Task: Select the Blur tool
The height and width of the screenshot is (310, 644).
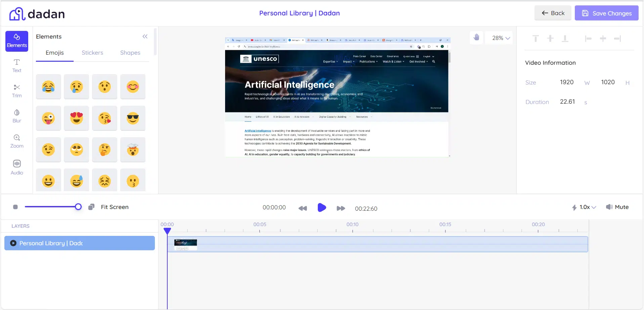Action: (16, 115)
